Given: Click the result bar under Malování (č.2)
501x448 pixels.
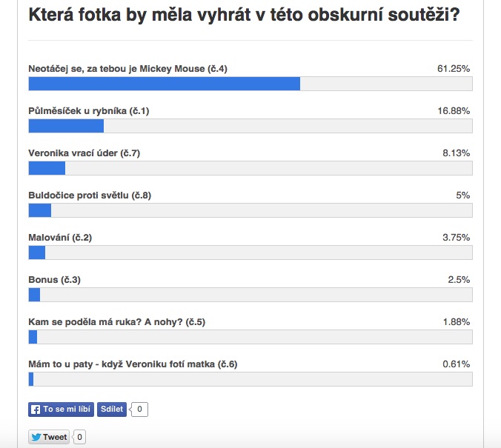Looking at the screenshot, I should click(x=250, y=253).
